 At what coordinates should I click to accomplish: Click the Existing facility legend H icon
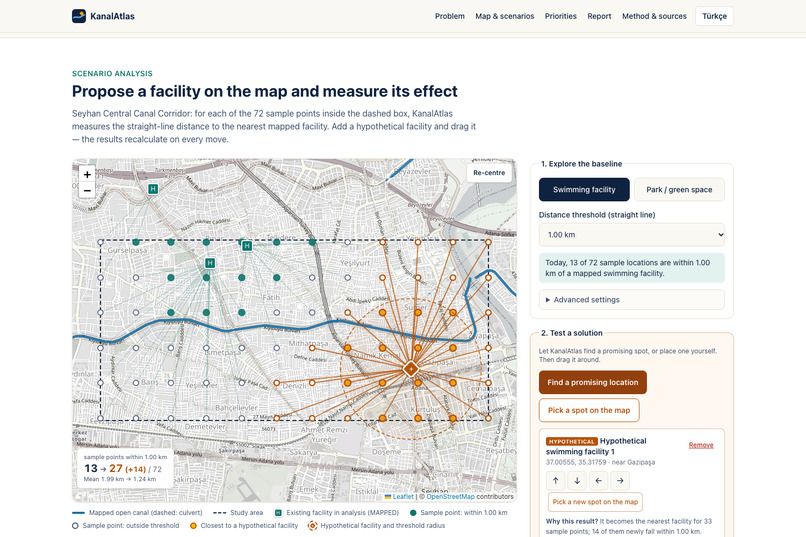(x=278, y=513)
